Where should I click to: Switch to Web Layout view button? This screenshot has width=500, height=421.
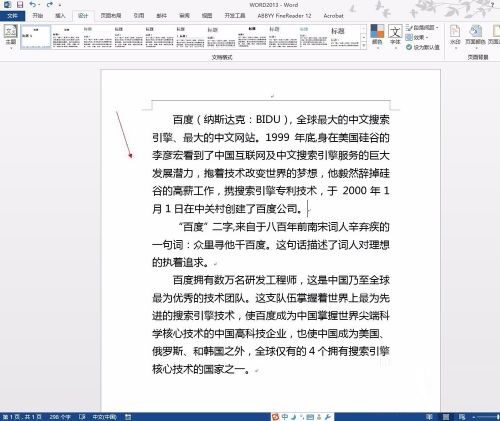(x=462, y=417)
